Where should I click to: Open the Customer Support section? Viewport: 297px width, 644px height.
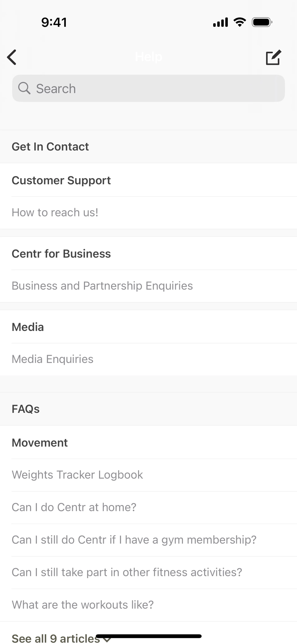click(x=61, y=180)
